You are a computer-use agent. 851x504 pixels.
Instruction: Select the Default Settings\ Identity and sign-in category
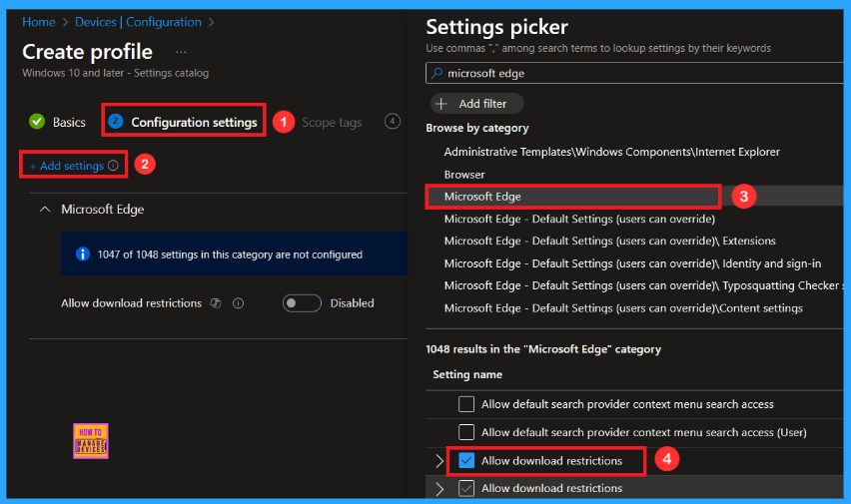coord(632,263)
